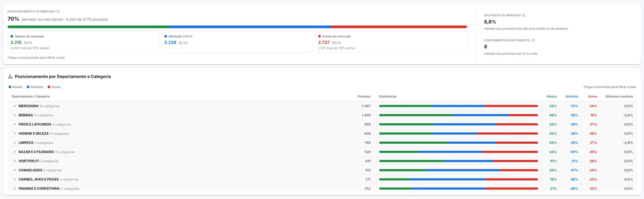Click the BAZAR E UTILIDADES distribution bar
The height and width of the screenshot is (199, 644).
(x=459, y=152)
